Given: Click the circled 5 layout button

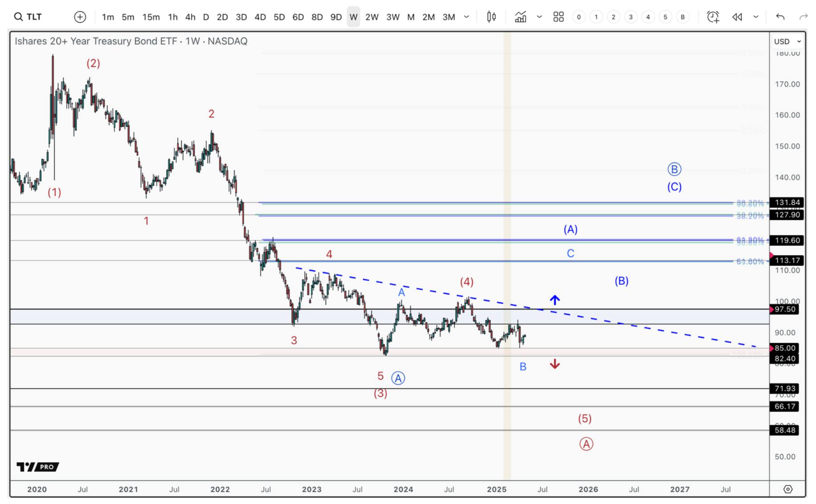Looking at the screenshot, I should click(665, 17).
